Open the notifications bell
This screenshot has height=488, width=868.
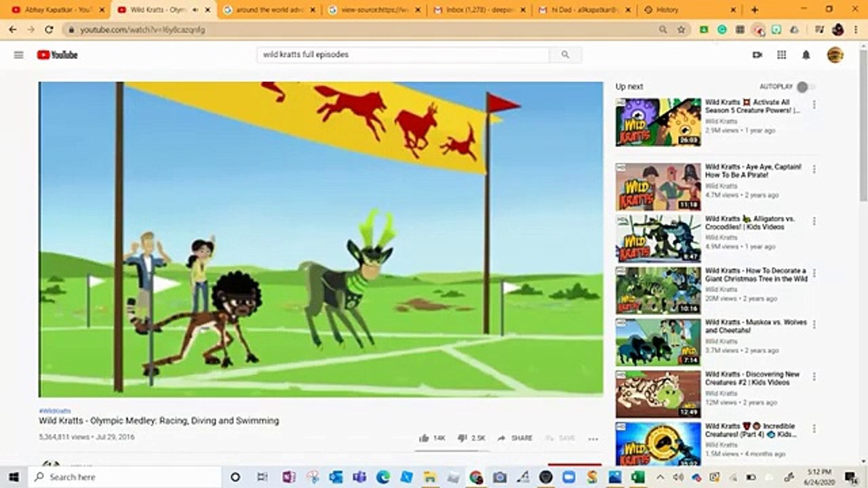(x=806, y=55)
